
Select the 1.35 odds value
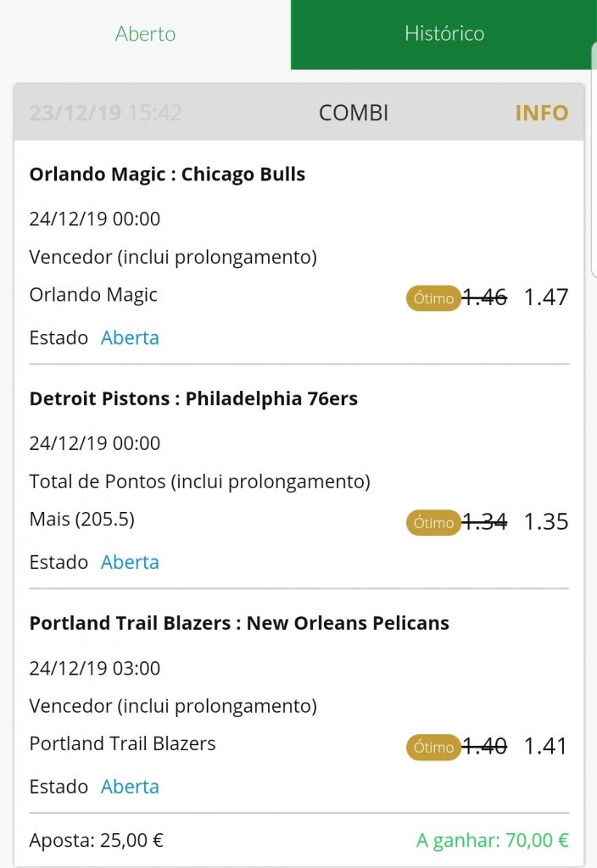point(546,522)
